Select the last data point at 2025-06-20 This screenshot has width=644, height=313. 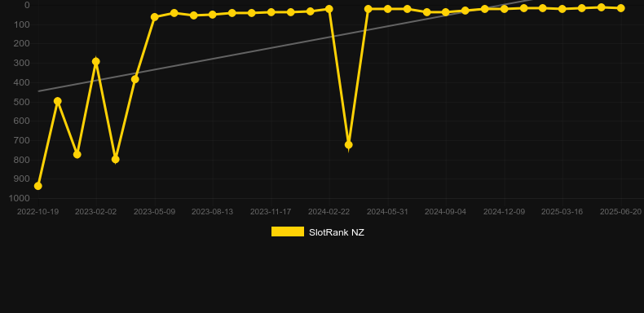click(620, 8)
